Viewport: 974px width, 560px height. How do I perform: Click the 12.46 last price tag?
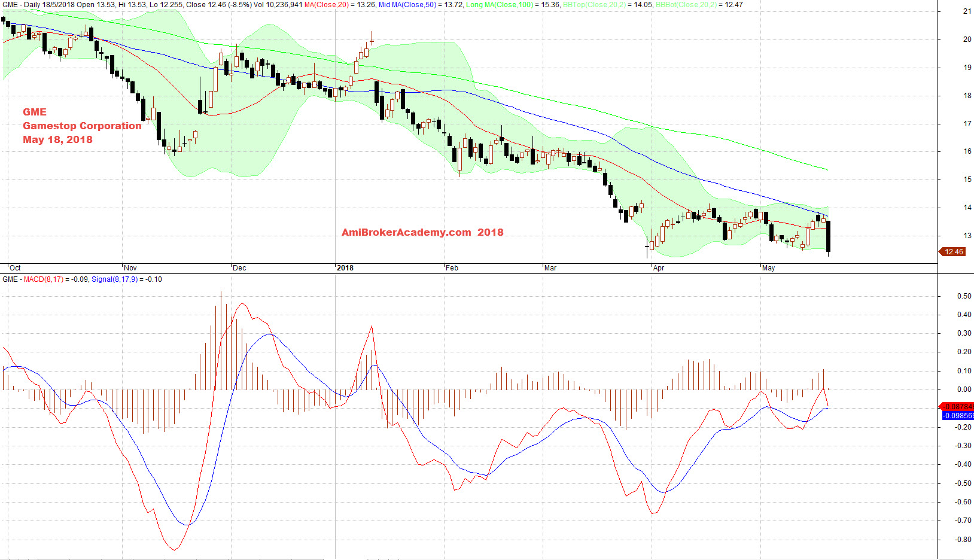coord(952,252)
